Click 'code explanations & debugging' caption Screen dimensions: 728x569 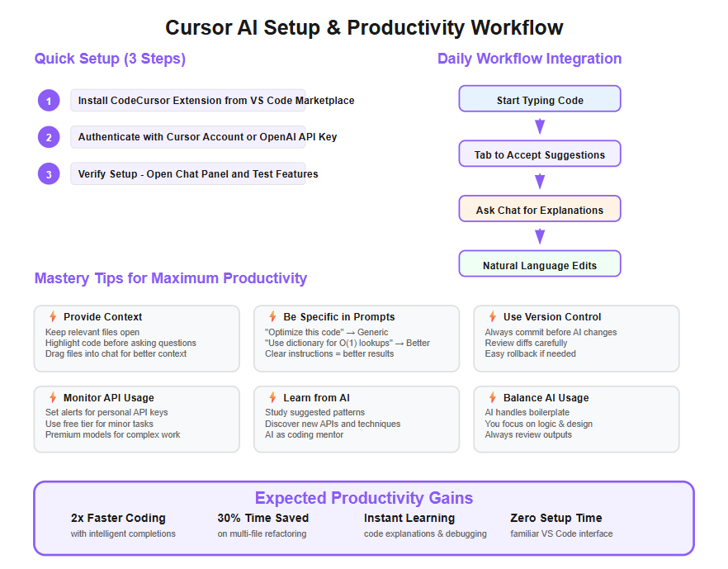click(425, 533)
